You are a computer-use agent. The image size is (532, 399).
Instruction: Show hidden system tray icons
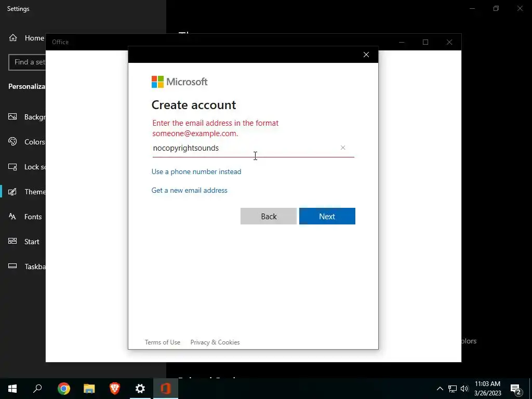(x=440, y=389)
